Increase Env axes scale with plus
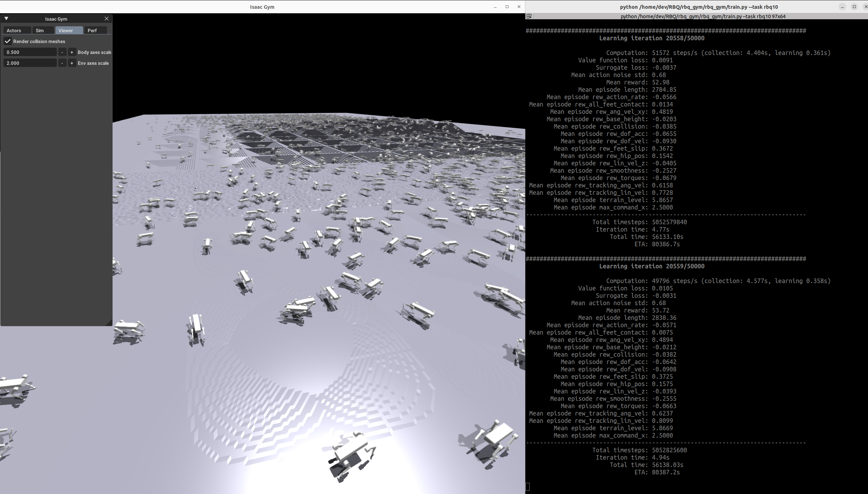 (x=72, y=63)
